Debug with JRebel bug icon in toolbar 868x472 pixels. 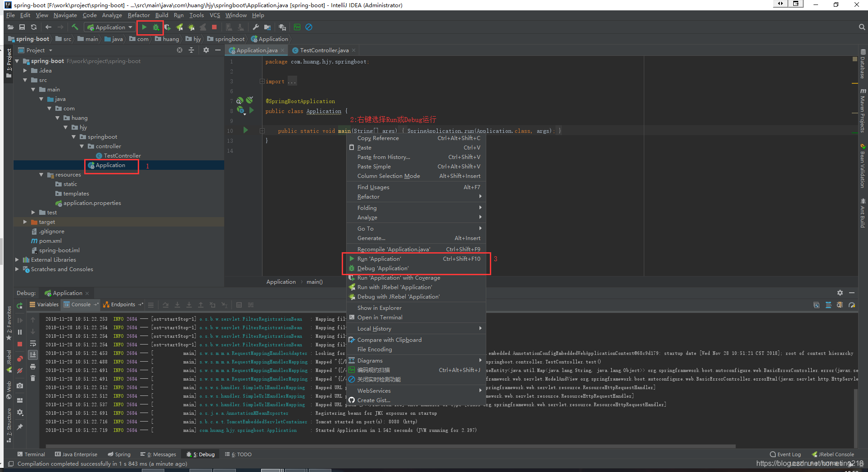(191, 27)
